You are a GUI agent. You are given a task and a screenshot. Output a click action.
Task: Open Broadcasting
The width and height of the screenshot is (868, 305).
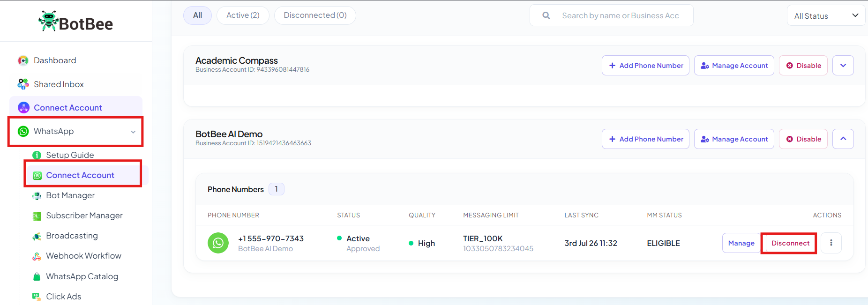pyautogui.click(x=72, y=236)
